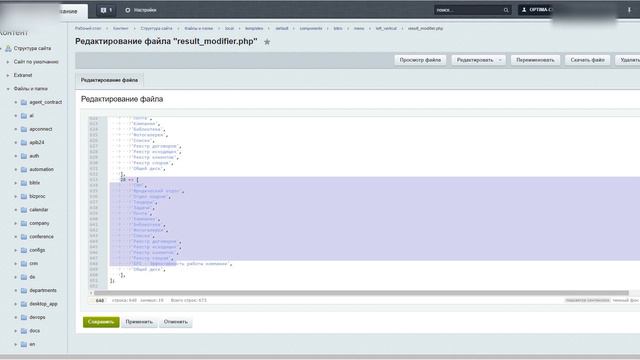
Task: Click the Просмотр файла button
Action: pos(420,60)
